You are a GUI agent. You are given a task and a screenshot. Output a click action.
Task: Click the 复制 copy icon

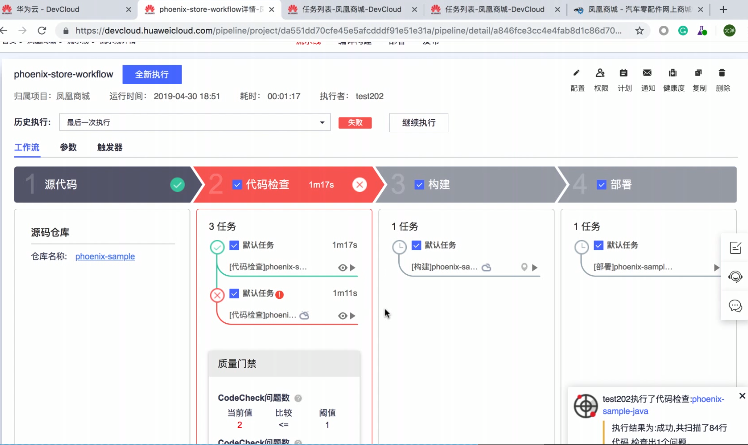pyautogui.click(x=698, y=73)
